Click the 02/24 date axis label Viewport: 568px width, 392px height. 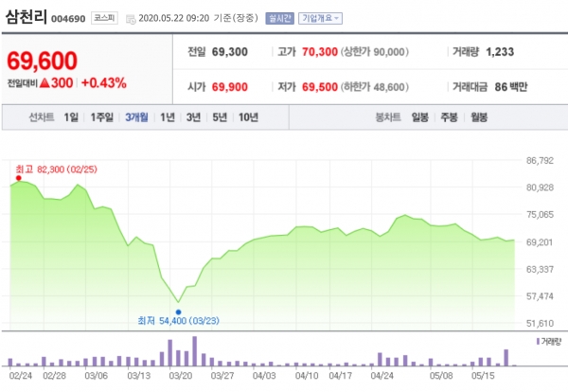pyautogui.click(x=20, y=376)
